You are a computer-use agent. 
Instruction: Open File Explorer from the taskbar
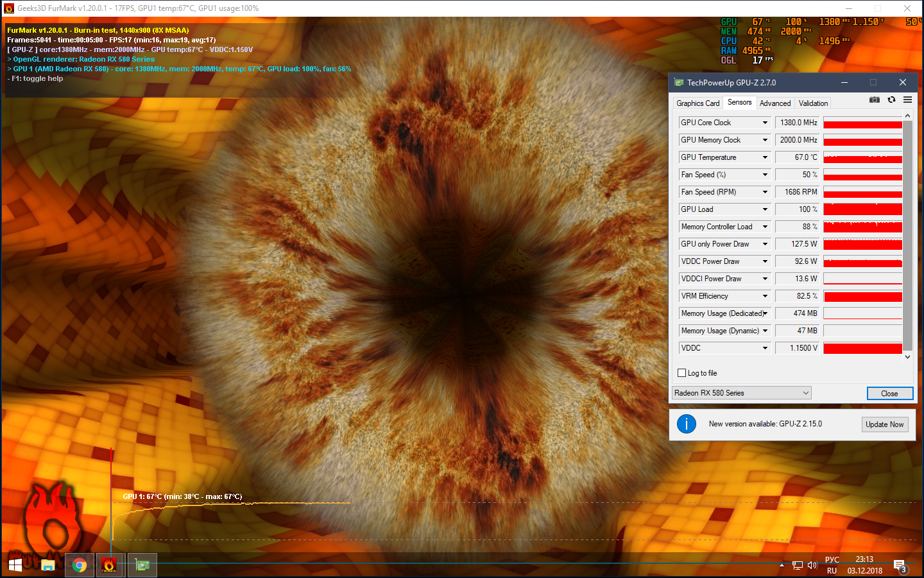click(x=48, y=565)
